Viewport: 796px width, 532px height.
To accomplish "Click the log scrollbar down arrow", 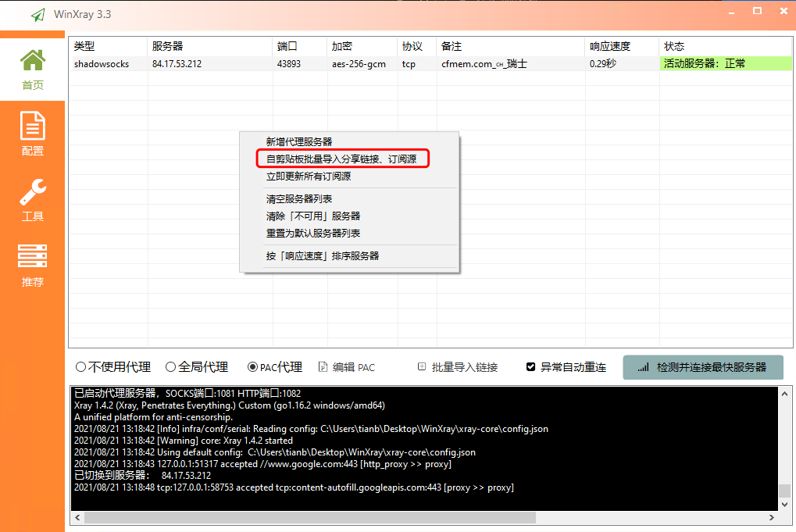I will pos(784,505).
